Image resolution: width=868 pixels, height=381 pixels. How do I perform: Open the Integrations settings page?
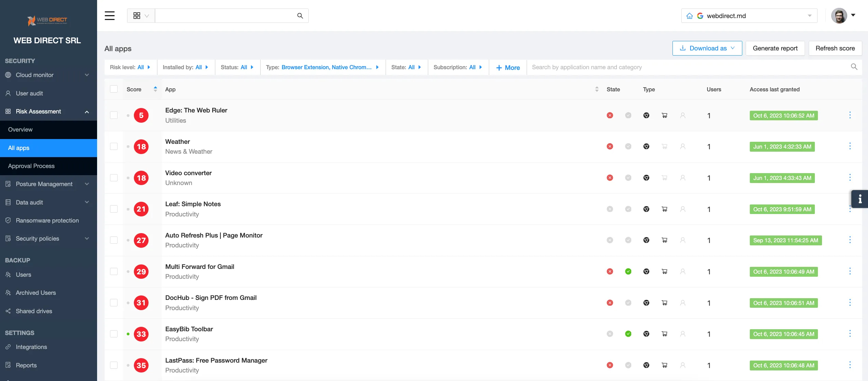point(31,347)
